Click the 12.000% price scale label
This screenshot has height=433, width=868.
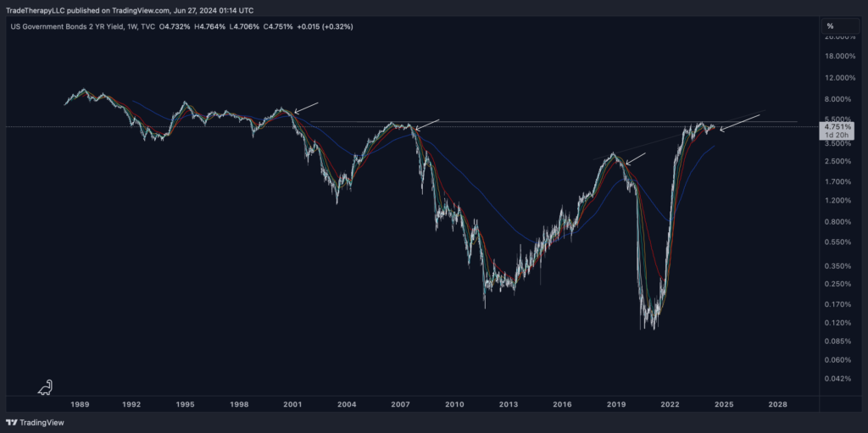[835, 78]
